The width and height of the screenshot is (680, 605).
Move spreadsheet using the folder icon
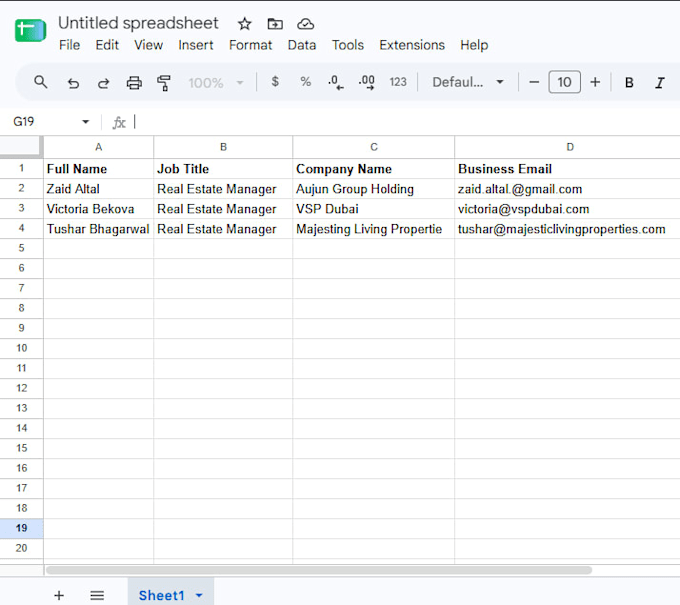point(275,24)
